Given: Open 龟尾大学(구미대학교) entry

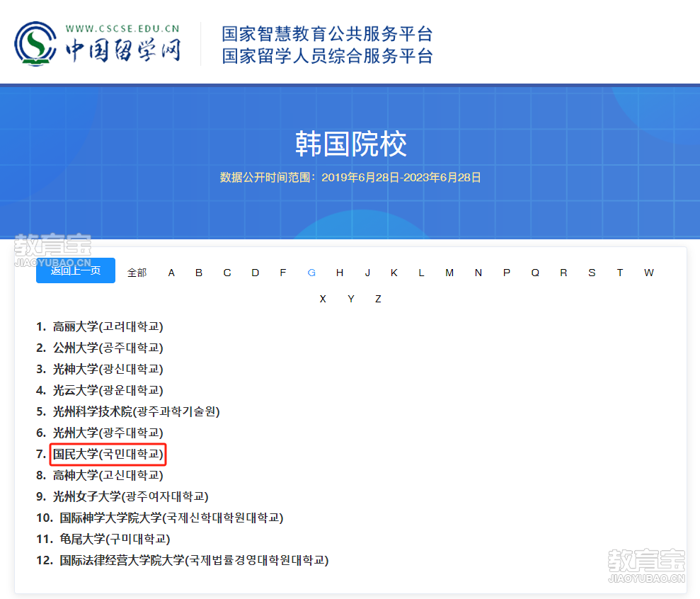Looking at the screenshot, I should (115, 539).
